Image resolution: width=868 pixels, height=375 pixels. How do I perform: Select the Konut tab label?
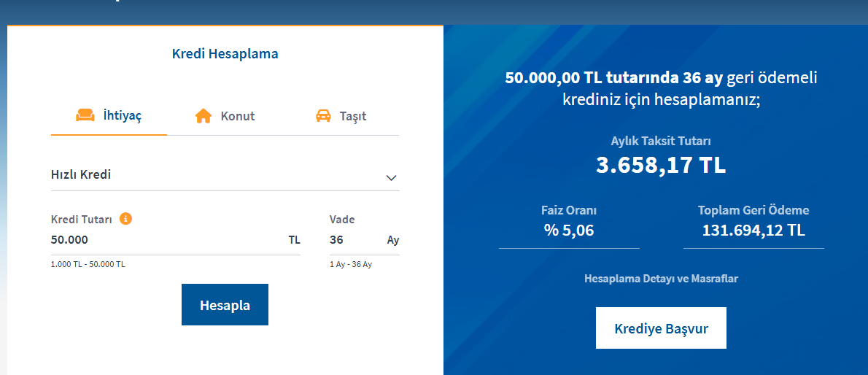238,116
